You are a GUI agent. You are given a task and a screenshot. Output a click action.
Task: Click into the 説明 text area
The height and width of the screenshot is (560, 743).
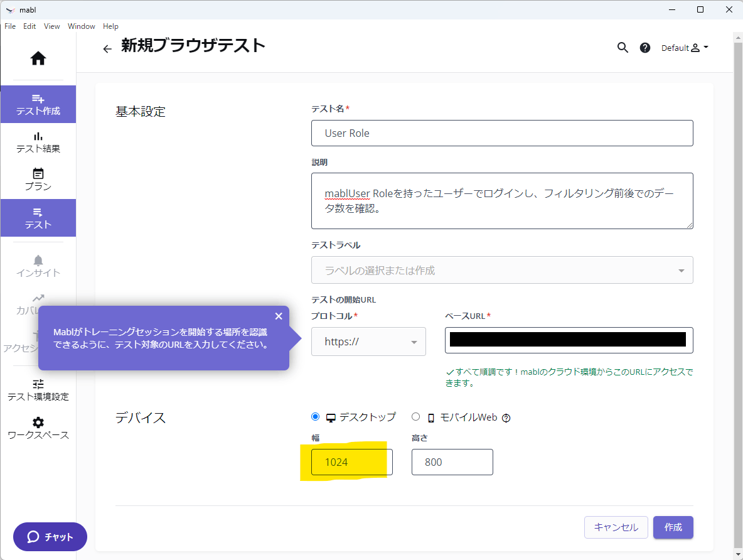[x=502, y=201]
